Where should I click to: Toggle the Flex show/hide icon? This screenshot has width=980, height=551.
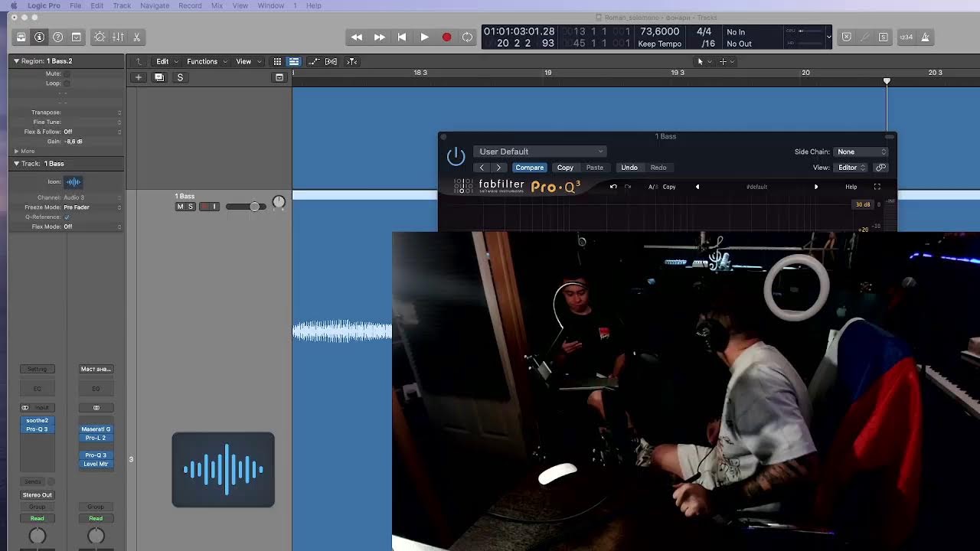[331, 61]
